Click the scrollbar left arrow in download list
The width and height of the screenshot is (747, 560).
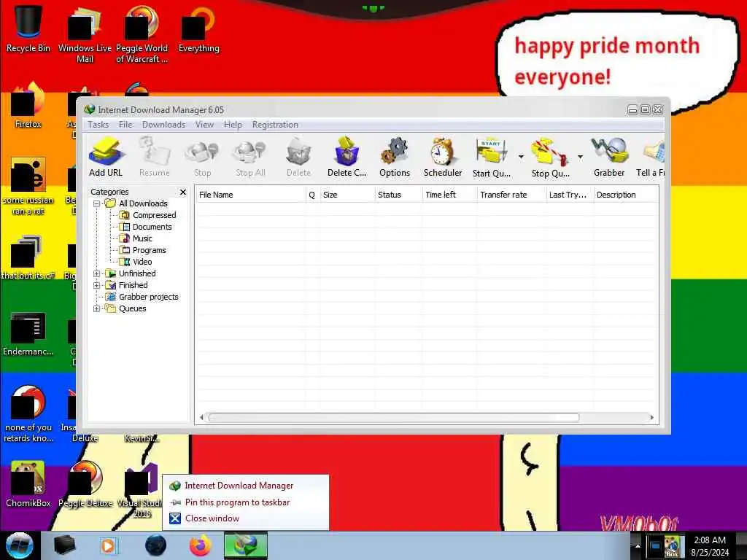201,418
